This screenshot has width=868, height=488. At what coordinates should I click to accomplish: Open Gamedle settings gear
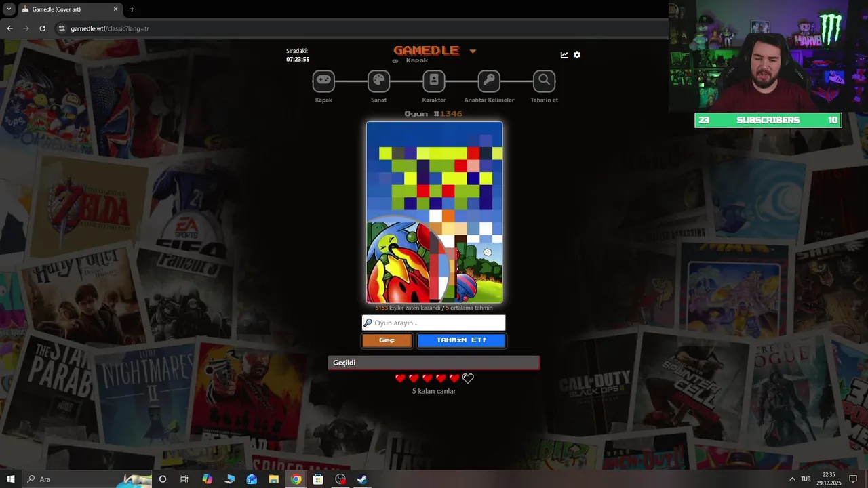pyautogui.click(x=577, y=55)
